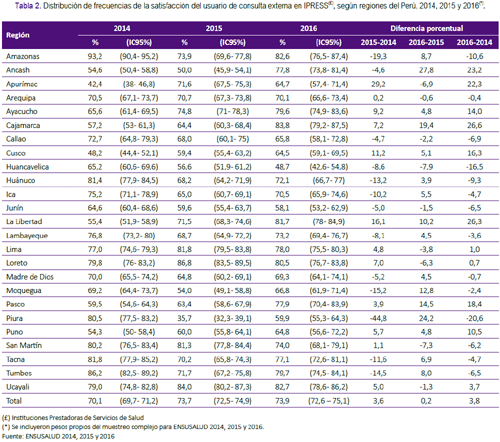Select the 2016 column group header
The height and width of the screenshot is (442, 500).
[309, 28]
